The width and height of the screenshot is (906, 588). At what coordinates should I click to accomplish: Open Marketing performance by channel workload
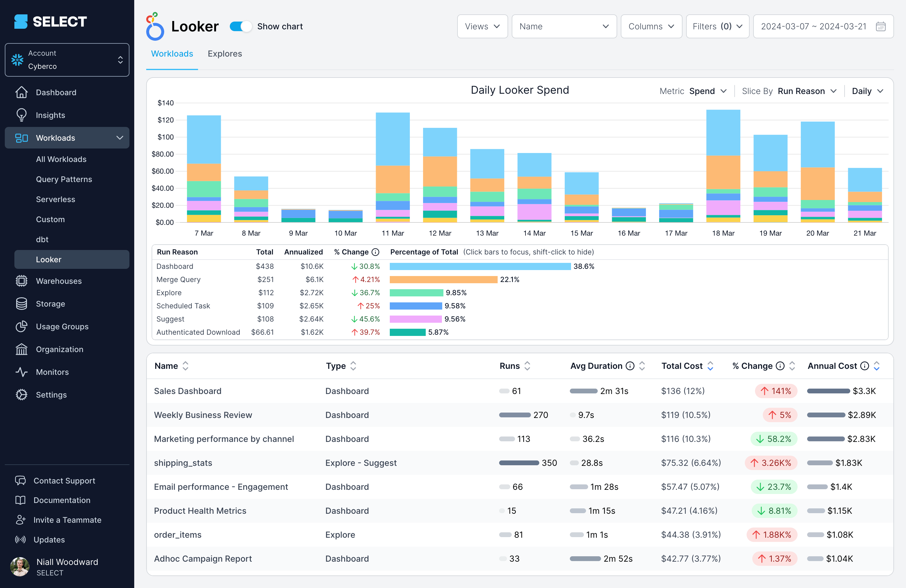(224, 439)
